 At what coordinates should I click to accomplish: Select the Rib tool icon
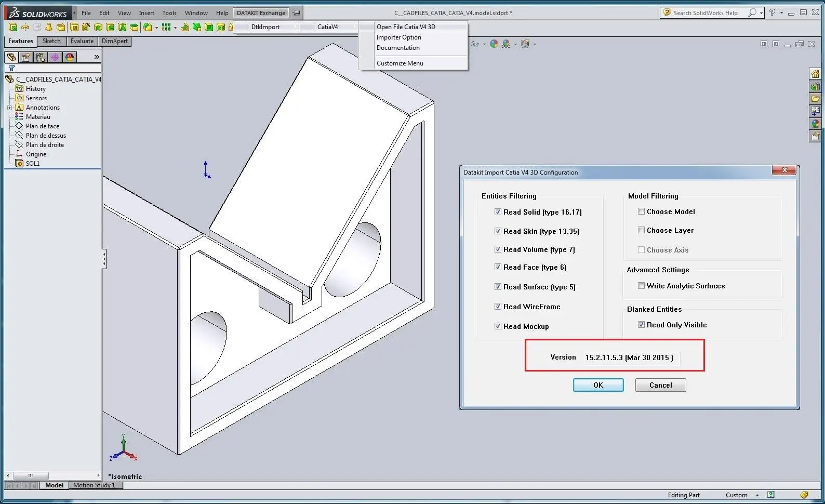(x=185, y=27)
